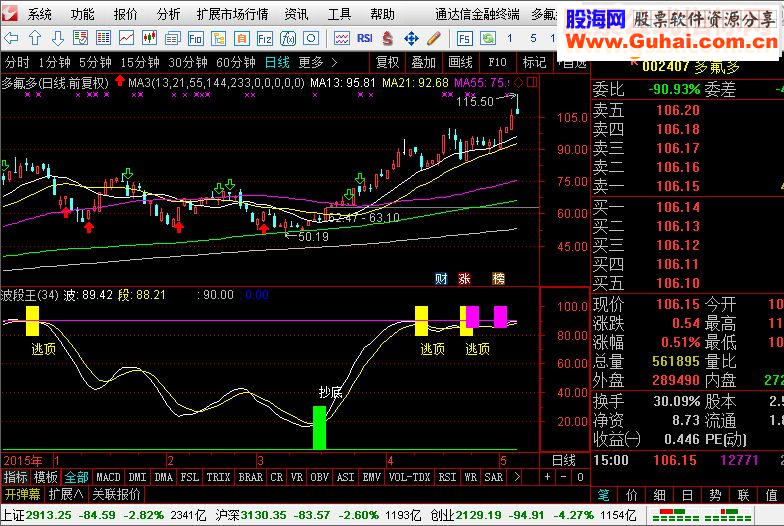Open the orange document icon
The width and height of the screenshot is (784, 526).
(242, 38)
